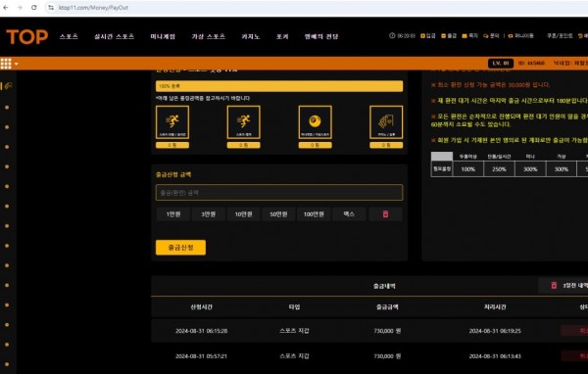Open the 스포츠 menu item

(x=69, y=36)
